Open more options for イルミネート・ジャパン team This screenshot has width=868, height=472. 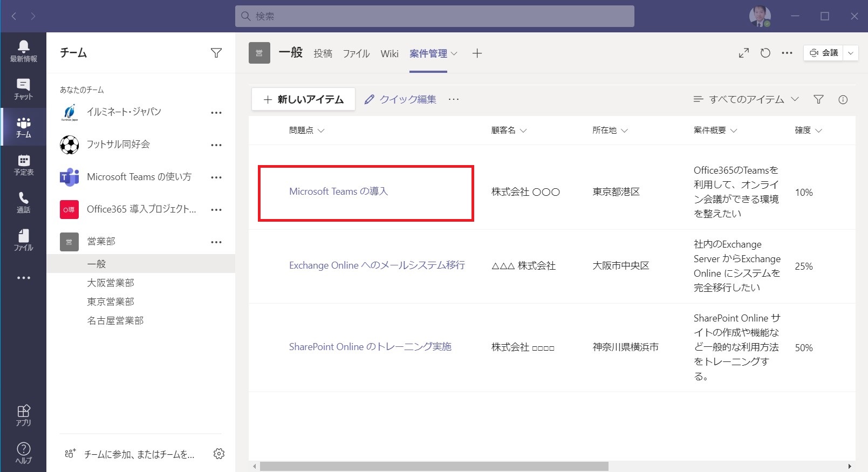point(216,113)
